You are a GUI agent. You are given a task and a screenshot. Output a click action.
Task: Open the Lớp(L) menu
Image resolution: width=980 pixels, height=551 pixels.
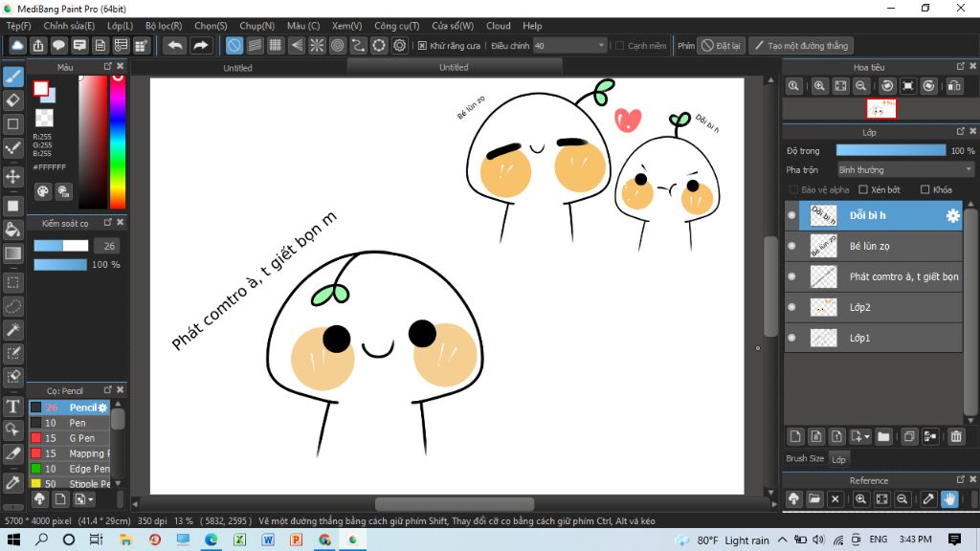point(120,26)
